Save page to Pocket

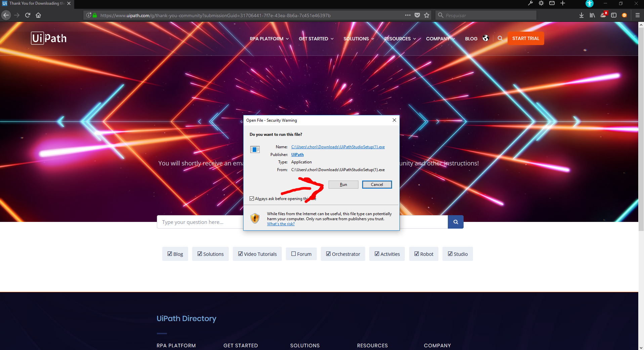417,15
